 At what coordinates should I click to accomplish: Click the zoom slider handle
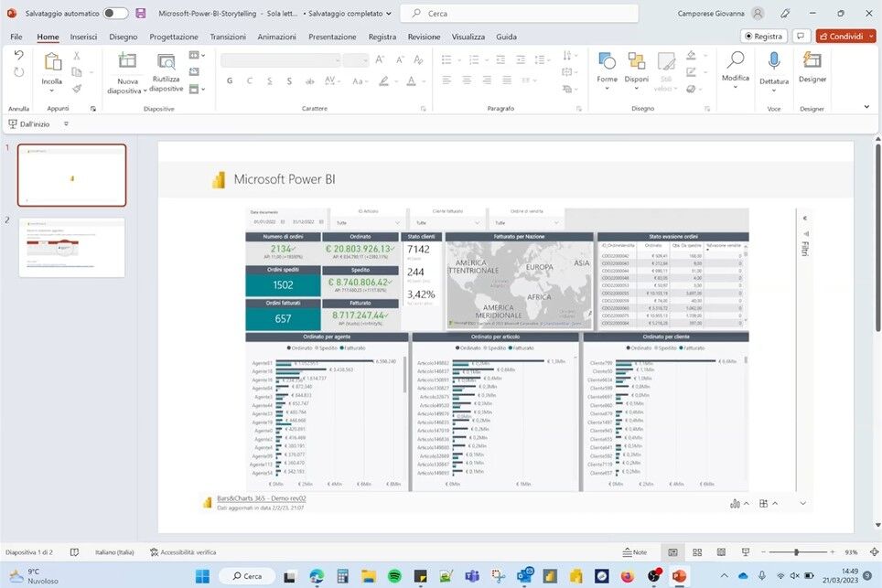coord(797,552)
